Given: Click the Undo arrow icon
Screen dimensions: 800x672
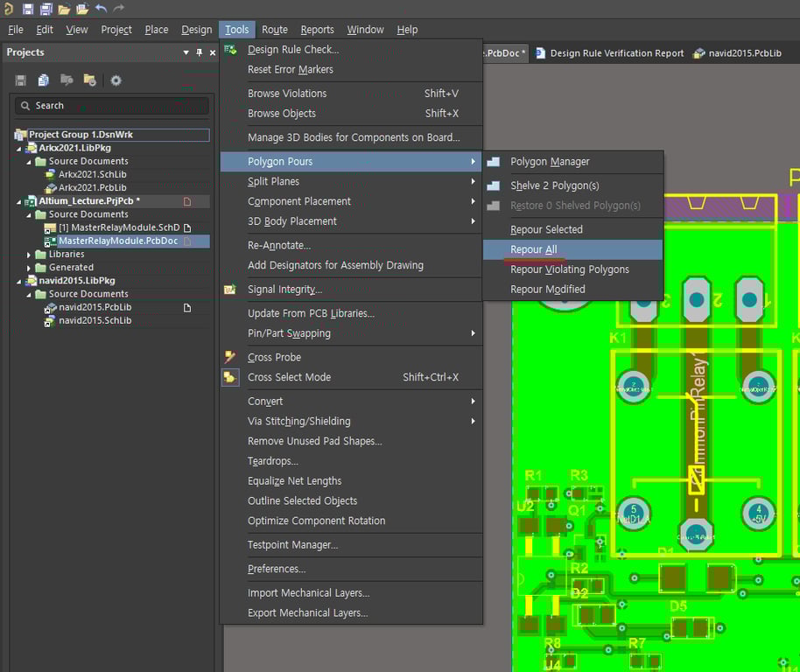Looking at the screenshot, I should (101, 9).
